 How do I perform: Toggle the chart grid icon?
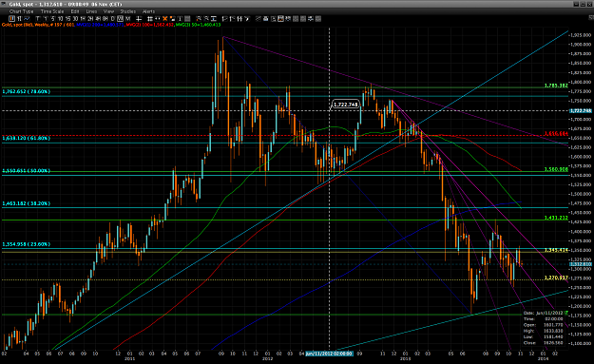click(x=150, y=19)
